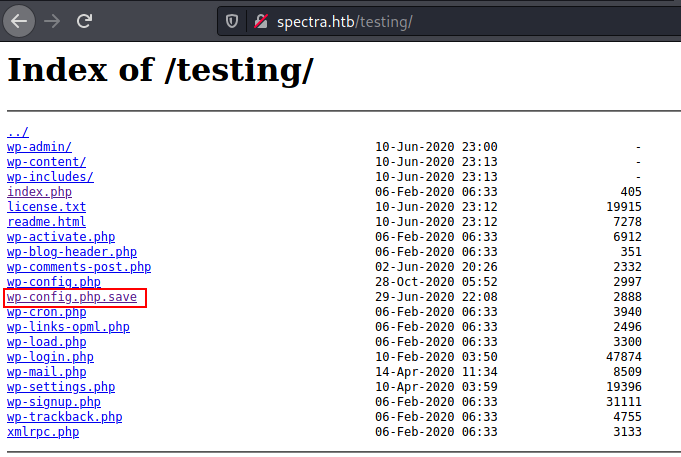Open the wp-content/ directory

pyautogui.click(x=46, y=162)
